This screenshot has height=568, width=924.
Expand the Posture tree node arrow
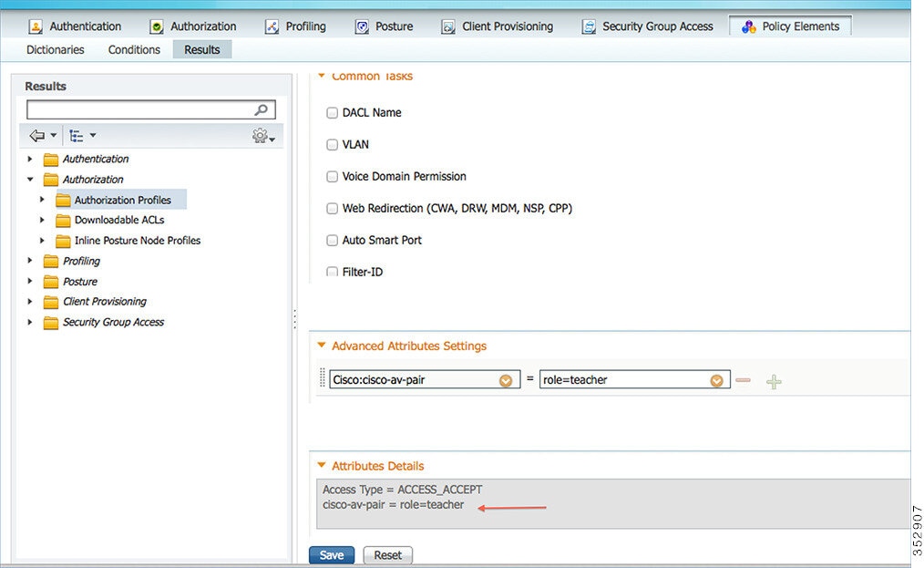30,281
